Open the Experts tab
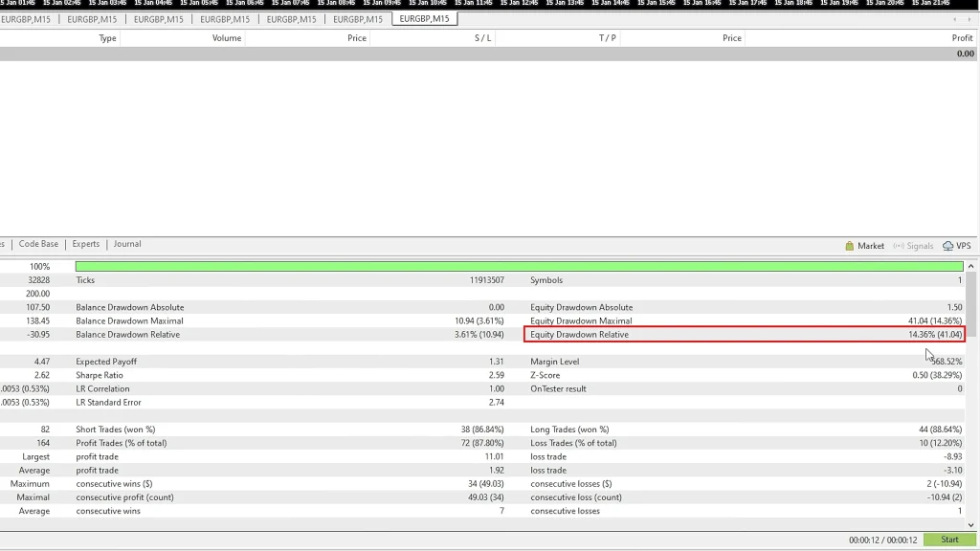This screenshot has width=980, height=551. point(85,244)
